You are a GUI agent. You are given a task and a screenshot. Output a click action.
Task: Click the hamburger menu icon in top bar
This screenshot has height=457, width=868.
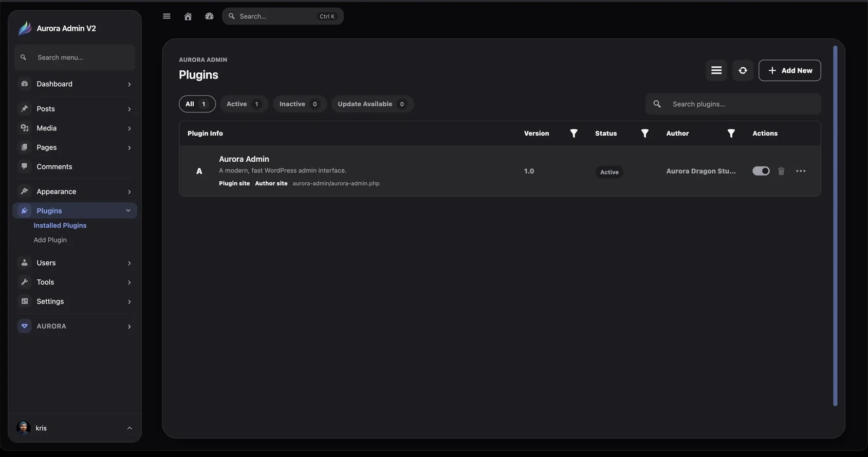point(167,16)
